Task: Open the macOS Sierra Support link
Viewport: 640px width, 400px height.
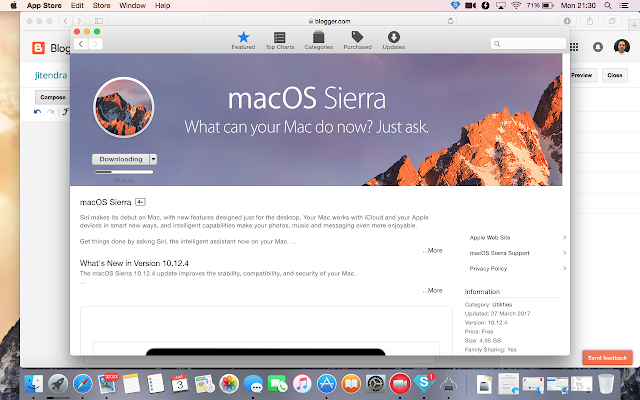Action: pos(499,253)
